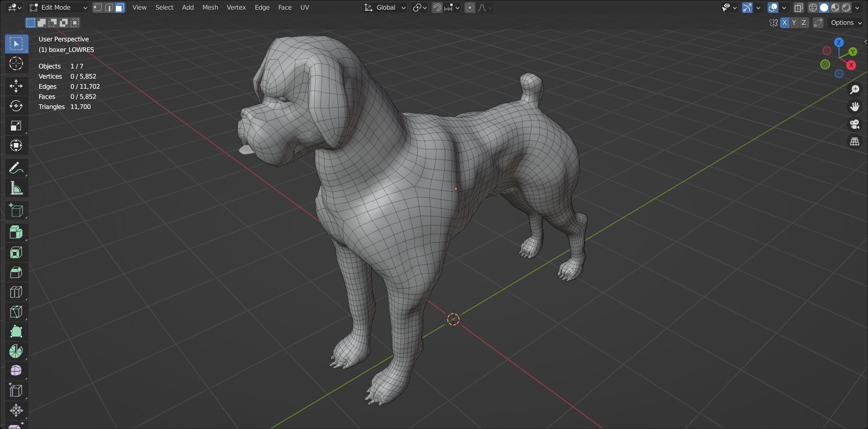This screenshot has height=429, width=868.
Task: Toggle show gizmos
Action: (747, 7)
